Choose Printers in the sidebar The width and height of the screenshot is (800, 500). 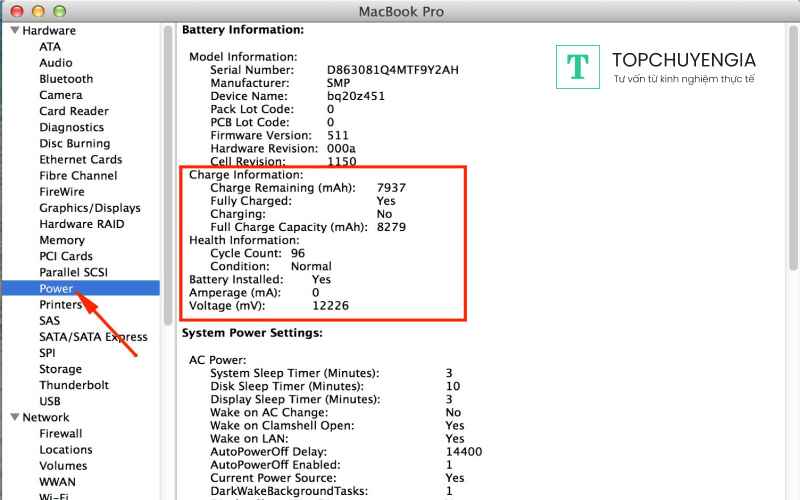pyautogui.click(x=60, y=304)
